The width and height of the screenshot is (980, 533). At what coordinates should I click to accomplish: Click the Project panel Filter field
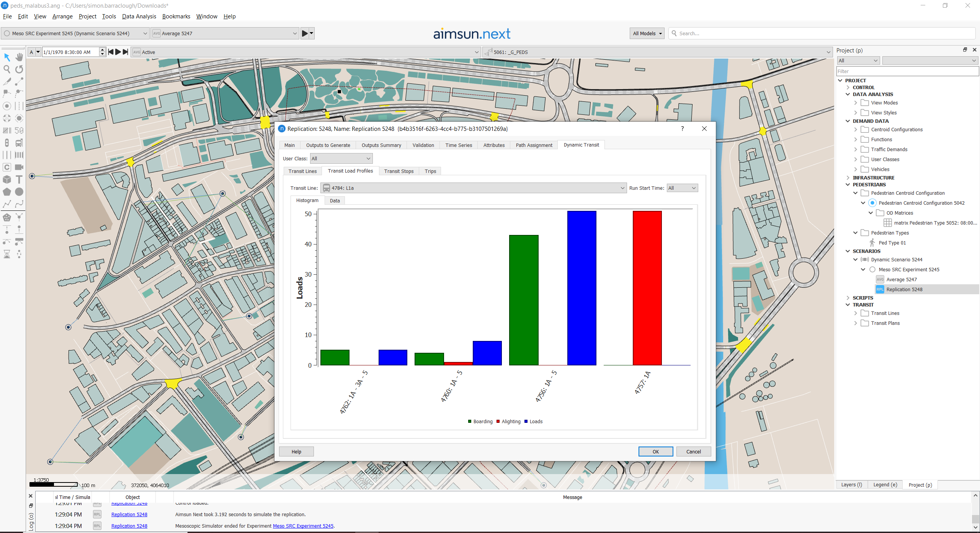click(x=907, y=71)
